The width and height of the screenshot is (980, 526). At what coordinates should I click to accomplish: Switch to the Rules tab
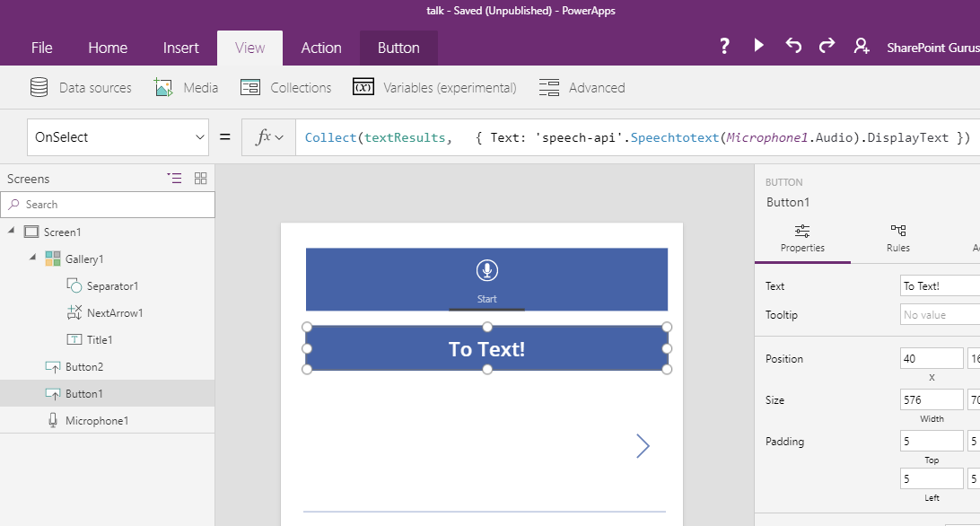tap(897, 239)
